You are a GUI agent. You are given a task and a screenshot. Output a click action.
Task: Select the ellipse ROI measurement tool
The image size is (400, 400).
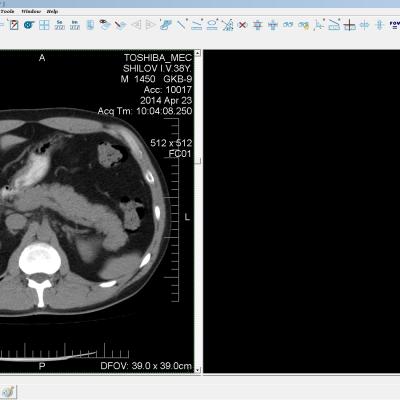pyautogui.click(x=212, y=25)
